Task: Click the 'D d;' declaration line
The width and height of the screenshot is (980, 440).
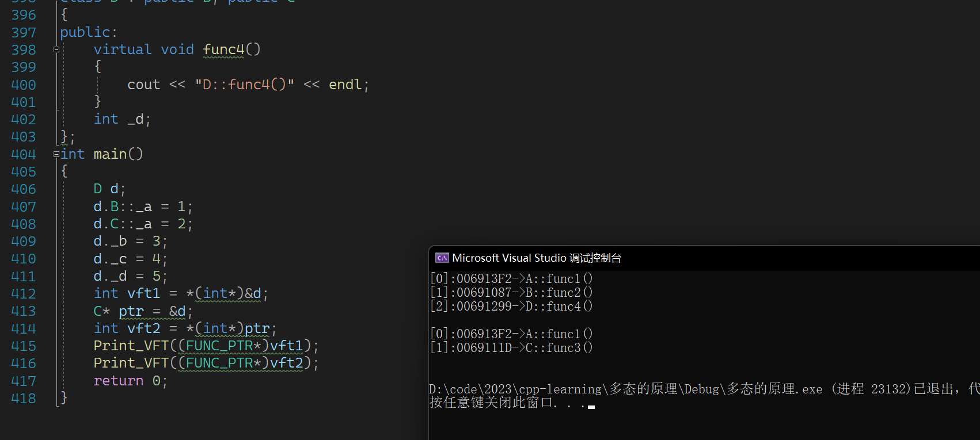Action: 109,189
